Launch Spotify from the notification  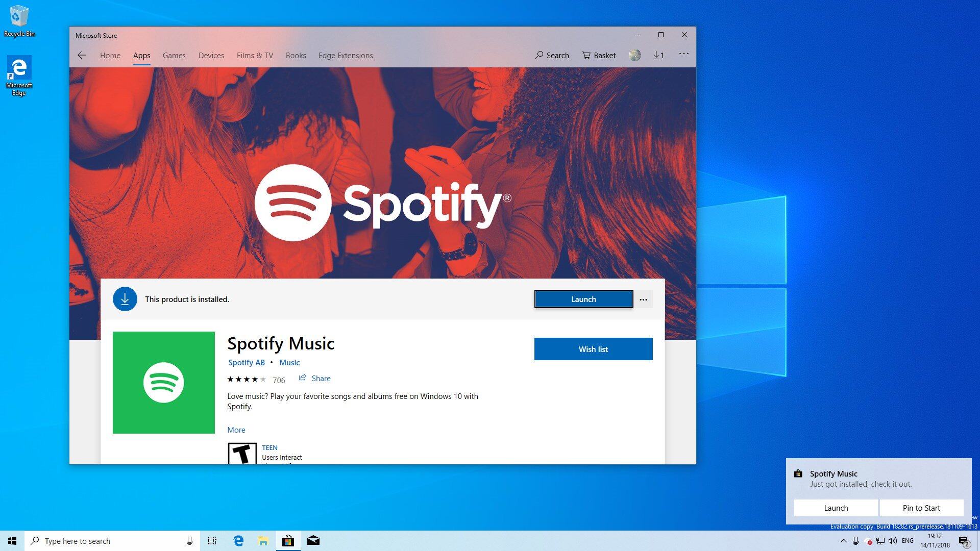tap(836, 508)
